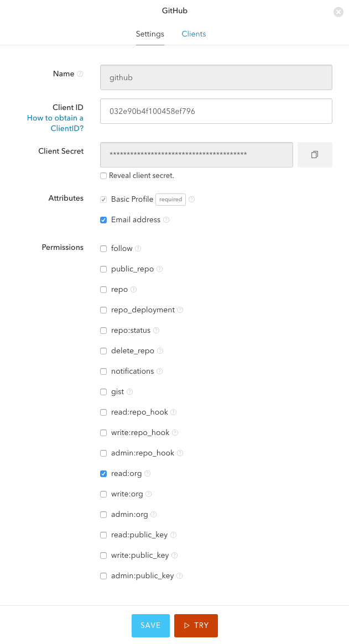Select the Settings tab
This screenshot has height=644, width=349.
pos(150,34)
